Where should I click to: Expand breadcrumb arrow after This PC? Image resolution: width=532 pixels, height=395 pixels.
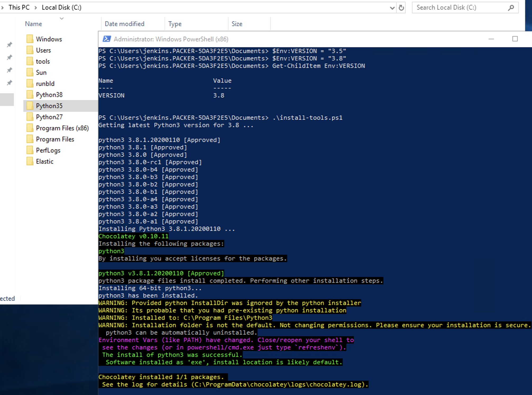(35, 8)
